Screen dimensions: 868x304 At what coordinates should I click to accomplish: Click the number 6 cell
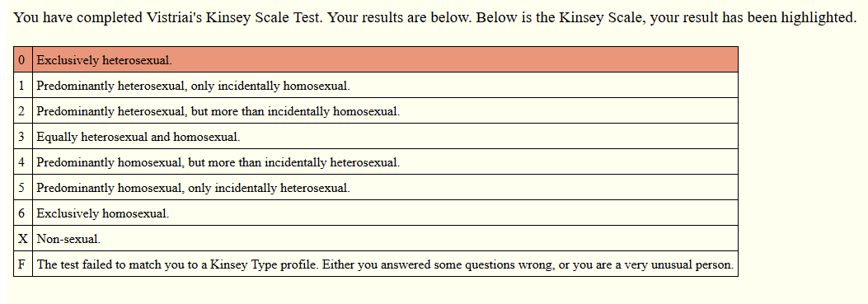pyautogui.click(x=23, y=213)
